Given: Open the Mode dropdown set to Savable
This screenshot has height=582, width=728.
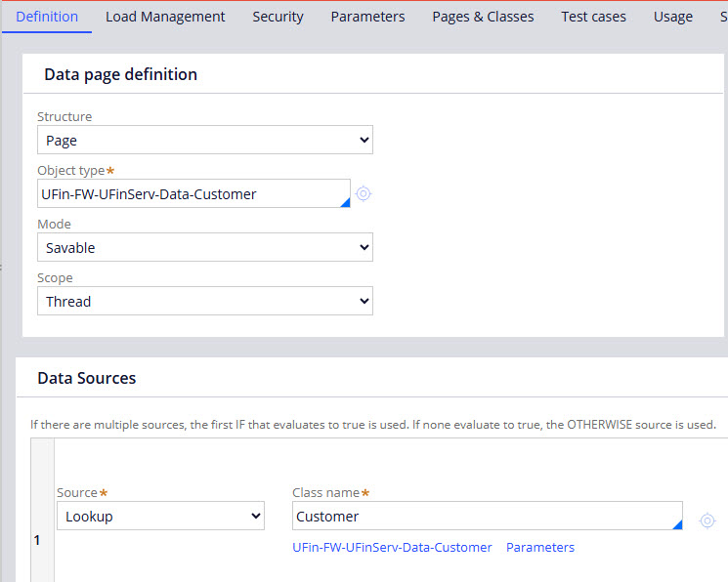Looking at the screenshot, I should [205, 248].
